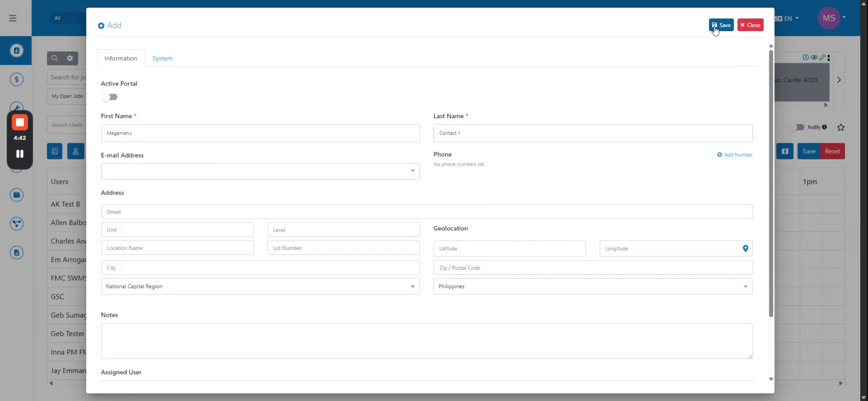Image resolution: width=868 pixels, height=401 pixels.
Task: Click the dialog vertical scrollbar
Action: point(771,183)
